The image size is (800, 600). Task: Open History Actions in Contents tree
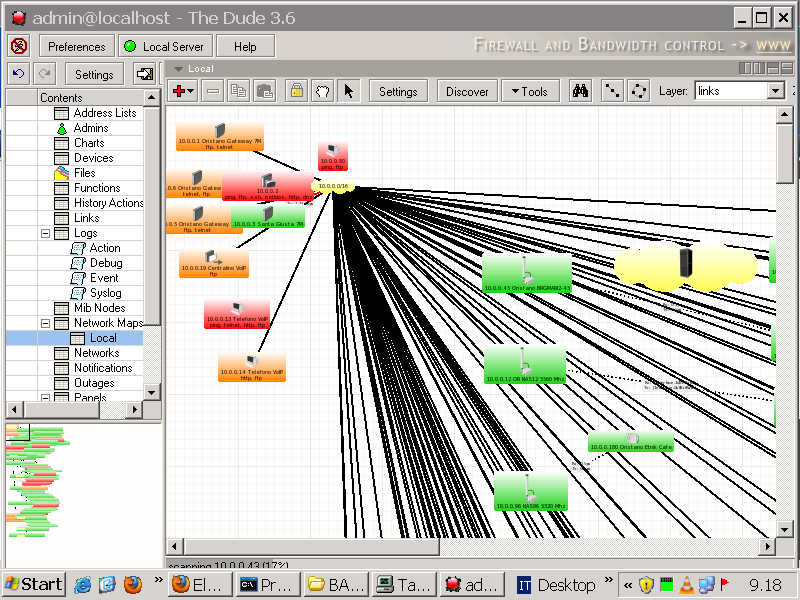tap(108, 203)
